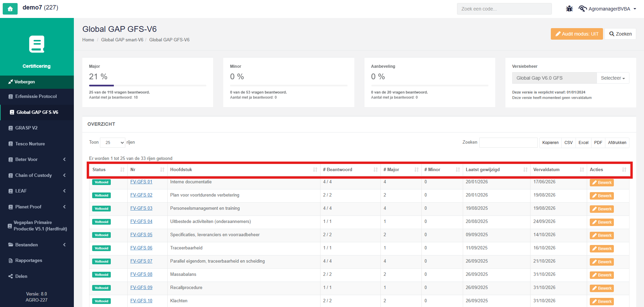Sort table by Acties column
Viewport: 644px width, 307px height.
(608, 170)
